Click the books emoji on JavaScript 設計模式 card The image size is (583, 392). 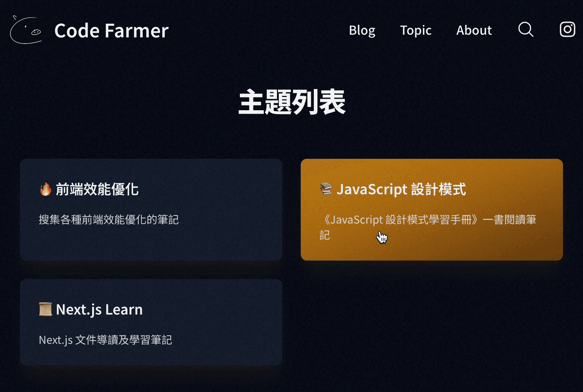[326, 189]
